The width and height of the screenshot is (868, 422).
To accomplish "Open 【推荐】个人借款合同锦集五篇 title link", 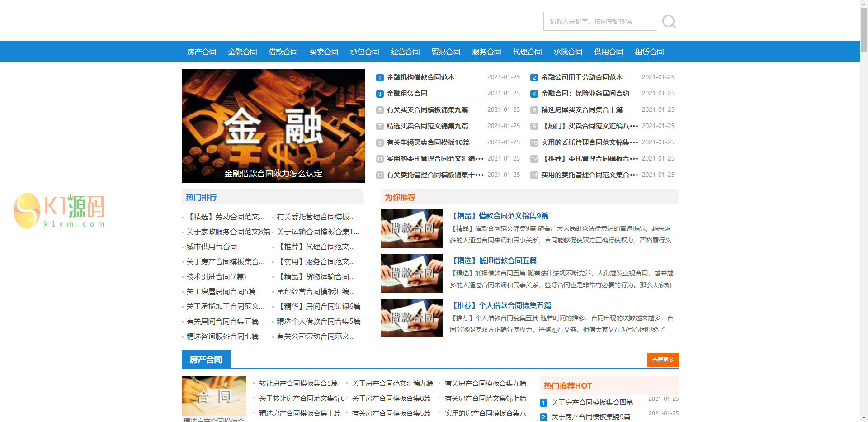I will click(500, 306).
